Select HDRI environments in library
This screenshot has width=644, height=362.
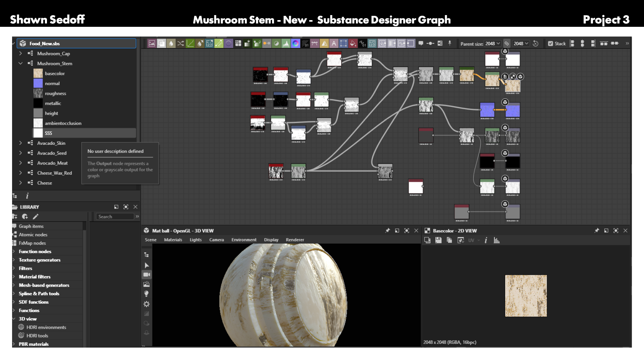click(x=46, y=327)
